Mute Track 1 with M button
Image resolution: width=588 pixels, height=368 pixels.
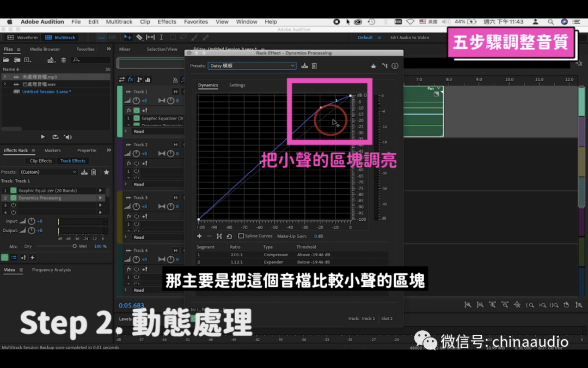coord(175,92)
